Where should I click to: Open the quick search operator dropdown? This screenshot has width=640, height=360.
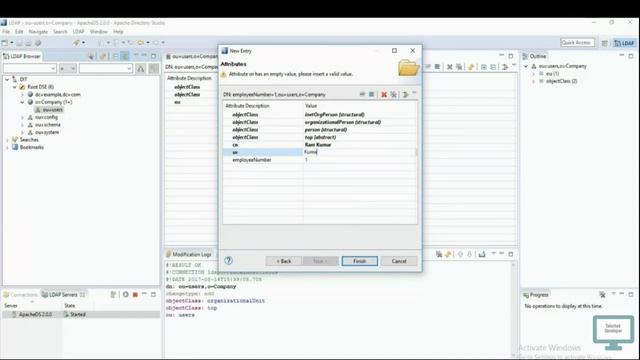pyautogui.click(x=67, y=69)
